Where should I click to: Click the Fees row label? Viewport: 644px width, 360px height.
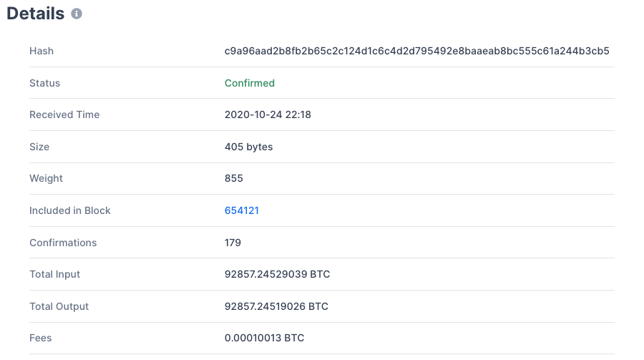(x=41, y=338)
